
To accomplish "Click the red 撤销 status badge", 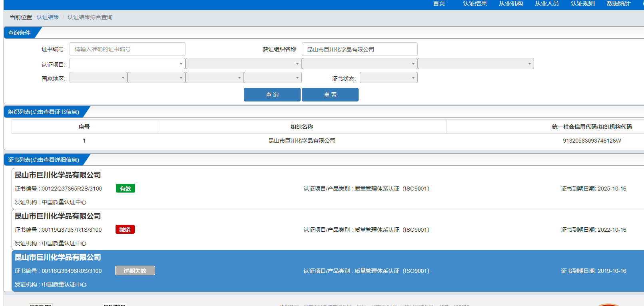I will click(x=125, y=230).
